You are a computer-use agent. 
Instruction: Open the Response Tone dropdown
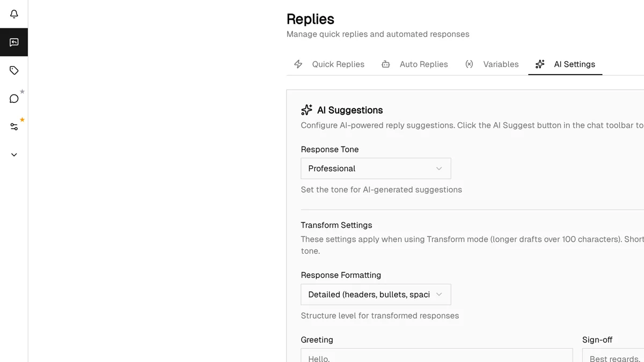coord(376,168)
